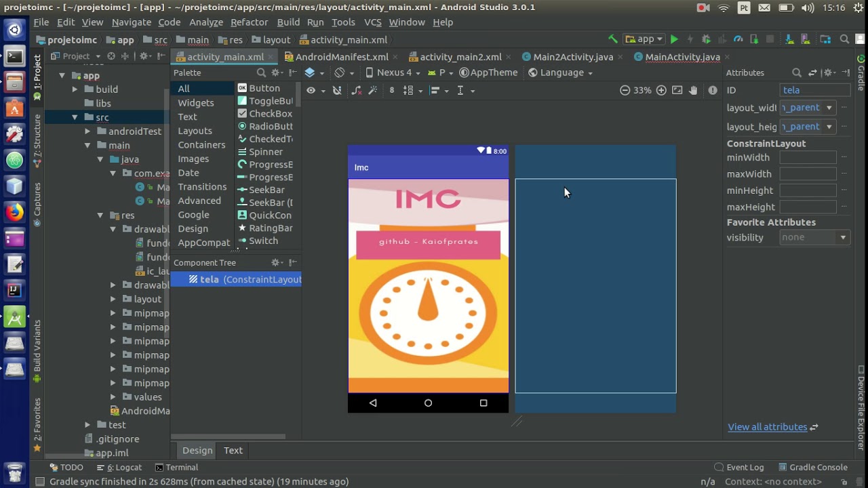Screen dimensions: 868x488
Task: Click the minWidth input field
Action: pos(808,157)
